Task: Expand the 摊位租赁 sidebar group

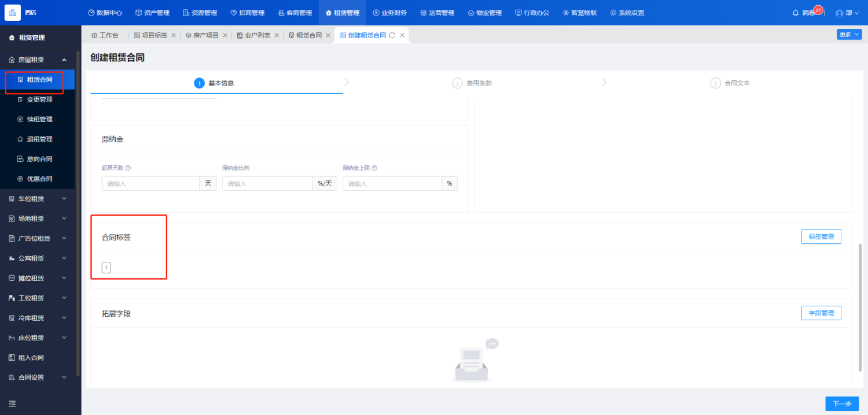Action: coord(38,278)
